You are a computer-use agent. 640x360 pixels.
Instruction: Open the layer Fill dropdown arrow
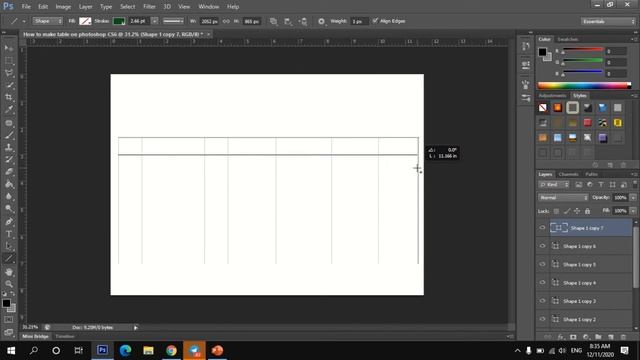(633, 211)
